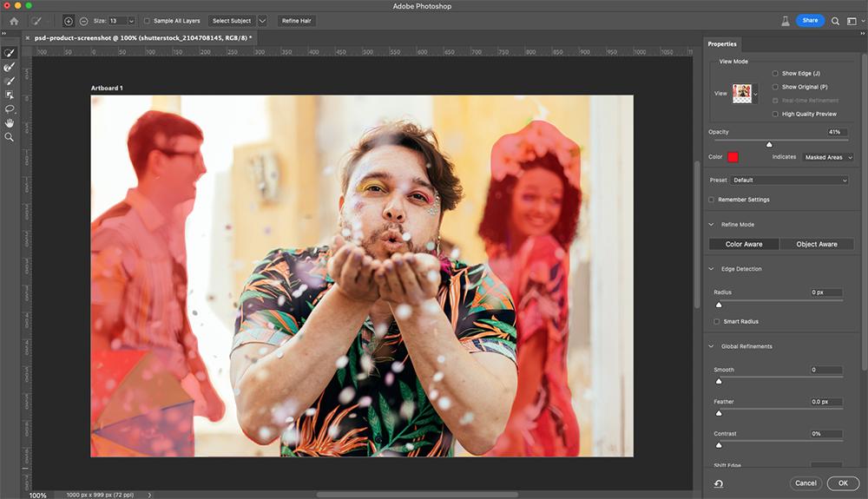Select the Lasso tool
Viewport: 868px width, 499px height.
click(x=10, y=109)
